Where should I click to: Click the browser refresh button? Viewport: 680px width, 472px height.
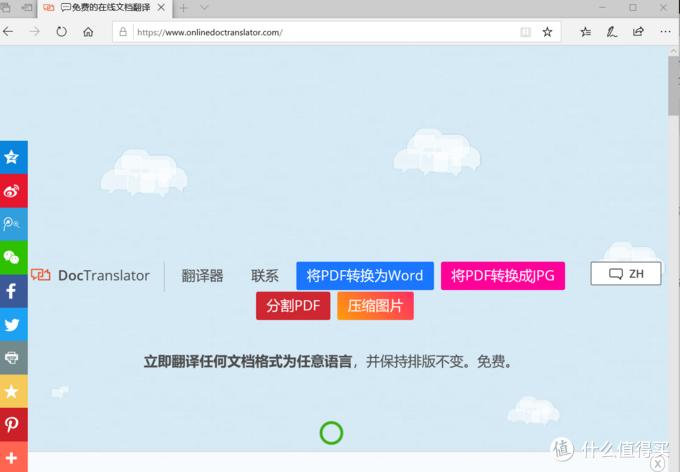tap(62, 32)
